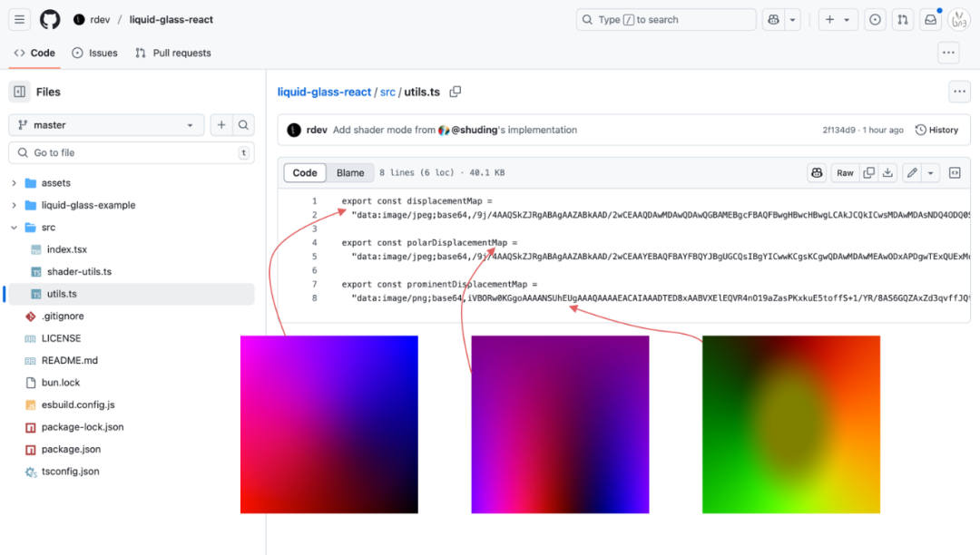
Task: Click the purple polar displacement map image
Action: 560,424
